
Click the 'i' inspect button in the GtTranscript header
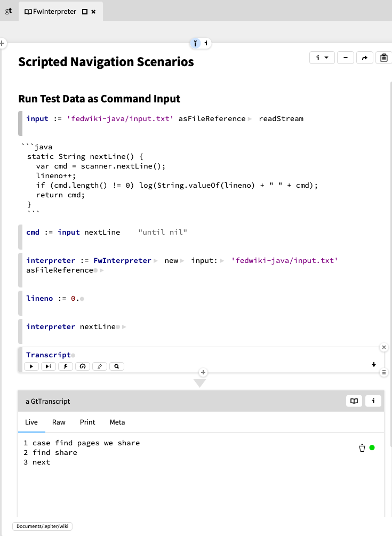pos(373,401)
